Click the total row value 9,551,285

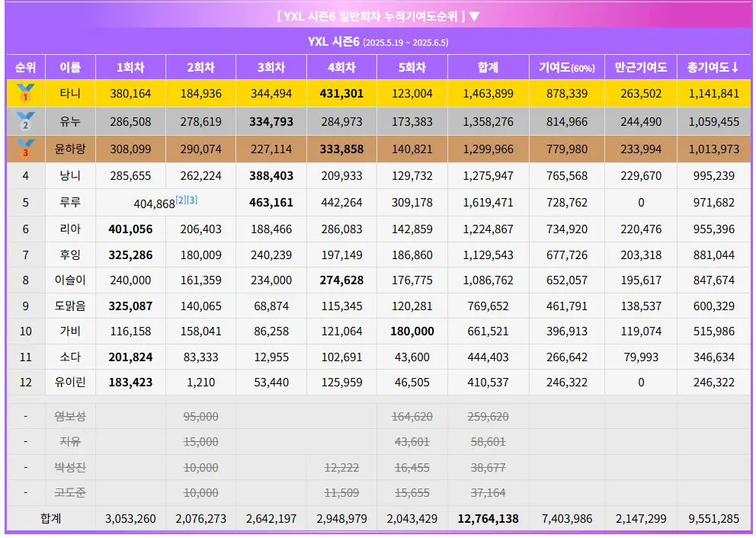click(x=713, y=519)
